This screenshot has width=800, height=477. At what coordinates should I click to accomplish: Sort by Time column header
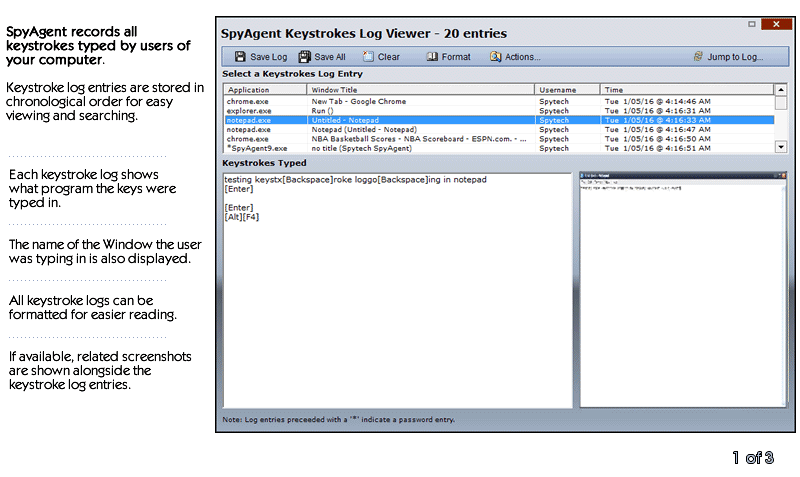687,90
